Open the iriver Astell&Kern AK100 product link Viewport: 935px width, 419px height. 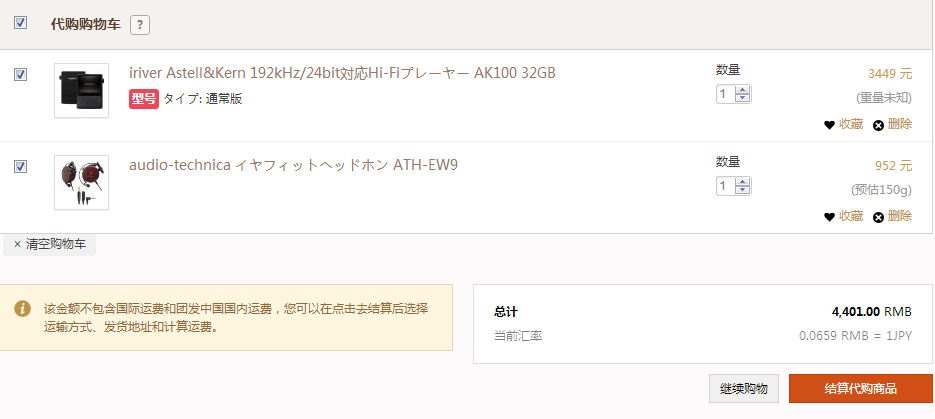click(x=342, y=73)
